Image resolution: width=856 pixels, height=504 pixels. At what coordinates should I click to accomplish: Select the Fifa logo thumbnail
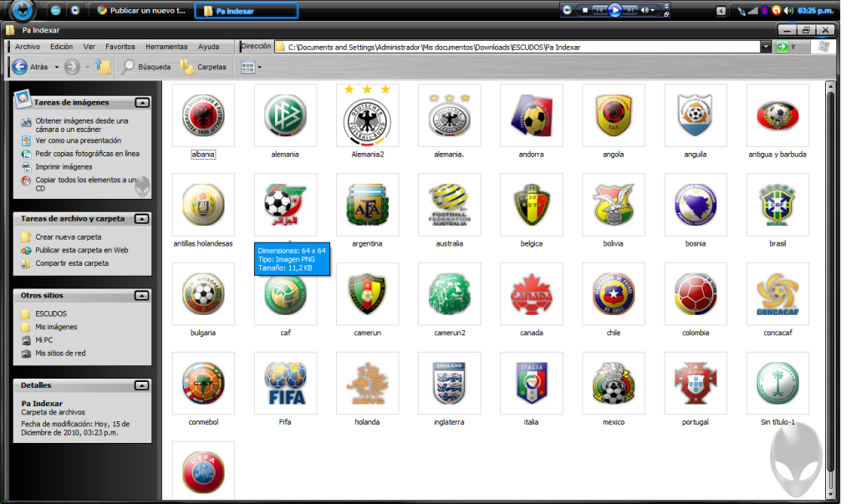click(285, 384)
